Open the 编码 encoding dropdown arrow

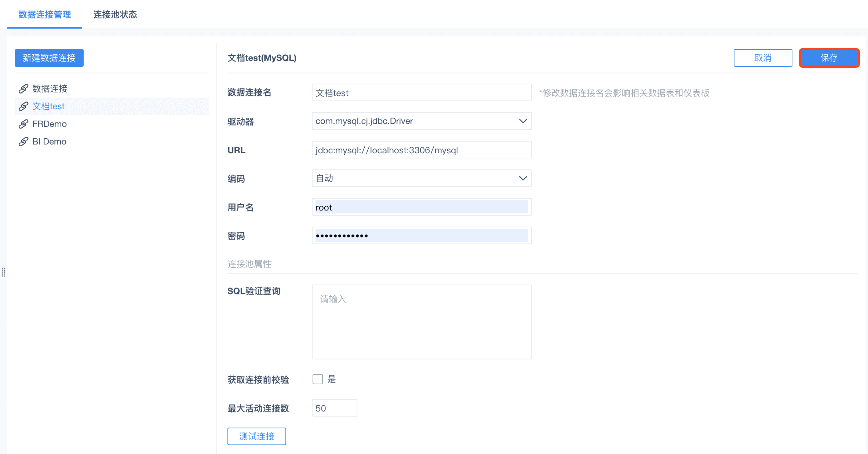coord(523,178)
